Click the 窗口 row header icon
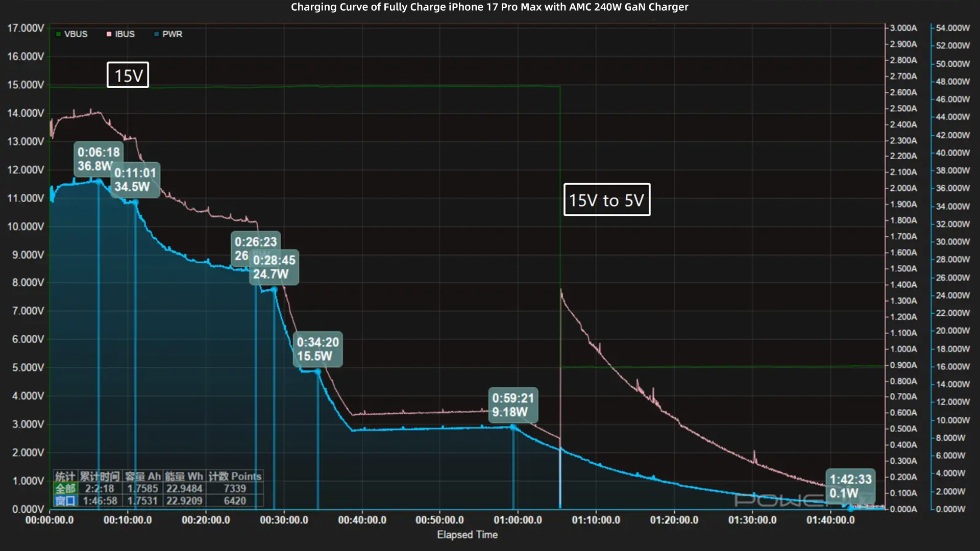 click(66, 500)
